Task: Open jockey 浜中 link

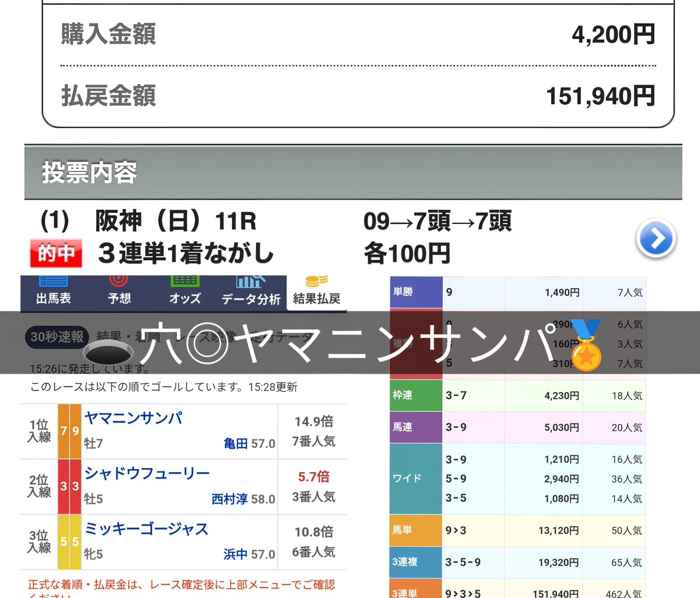Action: (x=236, y=554)
